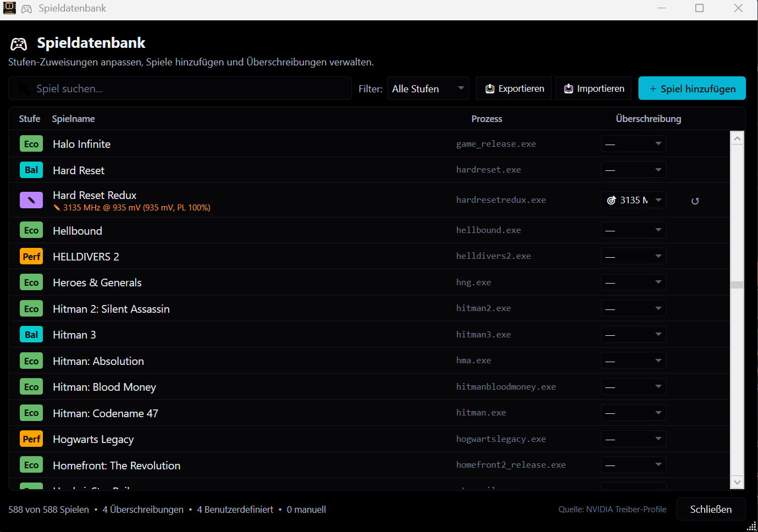Click the Eco badge next to Hellbound
Screen dimensions: 758x532
[x=31, y=230]
